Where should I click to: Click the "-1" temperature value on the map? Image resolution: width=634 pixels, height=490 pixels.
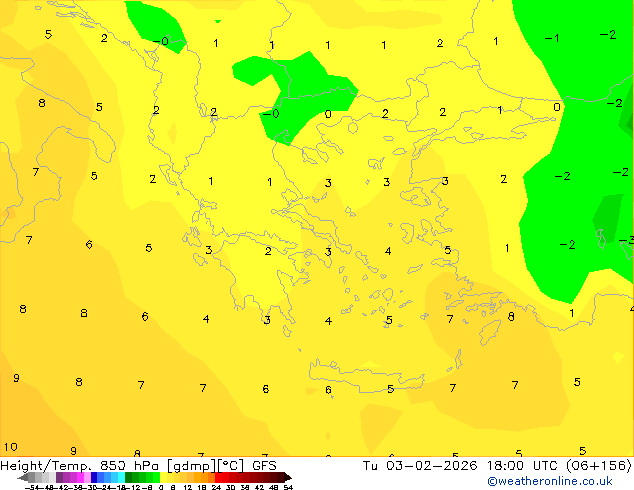pyautogui.click(x=552, y=38)
